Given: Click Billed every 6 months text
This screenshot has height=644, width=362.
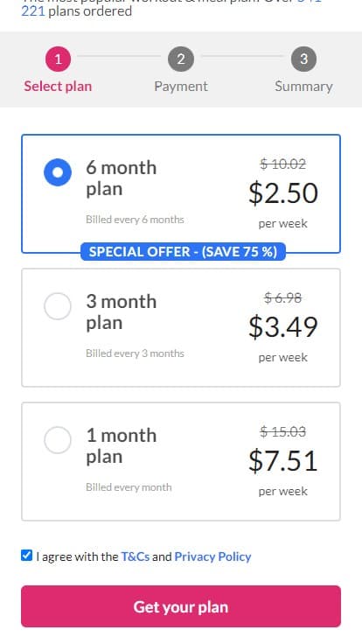Looking at the screenshot, I should tap(135, 220).
